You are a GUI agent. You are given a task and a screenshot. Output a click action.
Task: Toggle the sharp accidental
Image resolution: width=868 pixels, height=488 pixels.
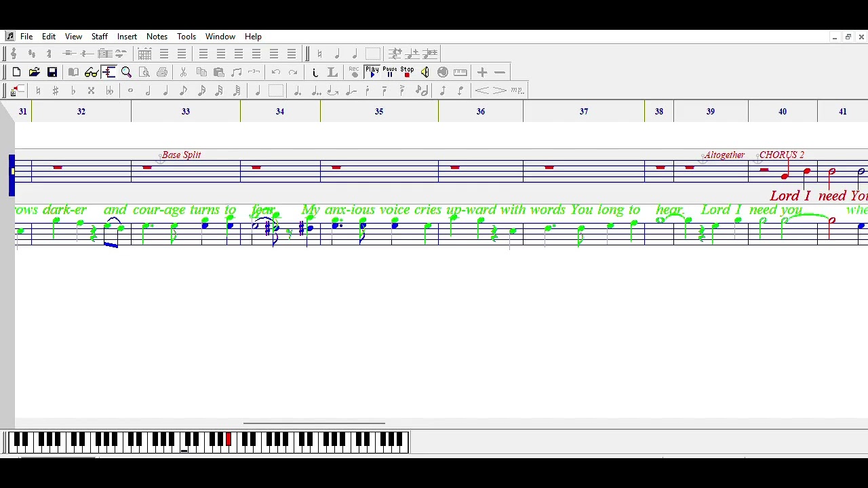click(56, 90)
